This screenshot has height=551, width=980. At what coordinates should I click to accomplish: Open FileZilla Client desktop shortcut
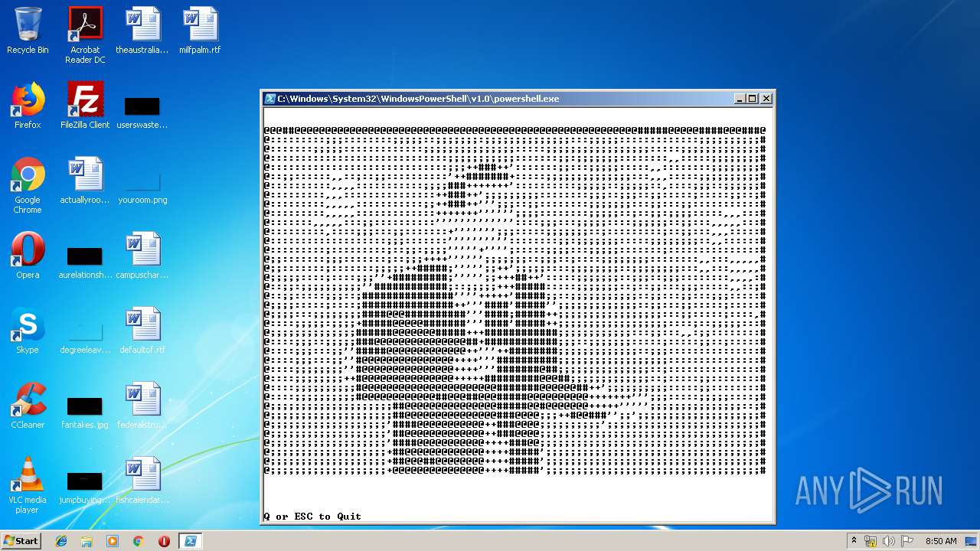tap(85, 106)
